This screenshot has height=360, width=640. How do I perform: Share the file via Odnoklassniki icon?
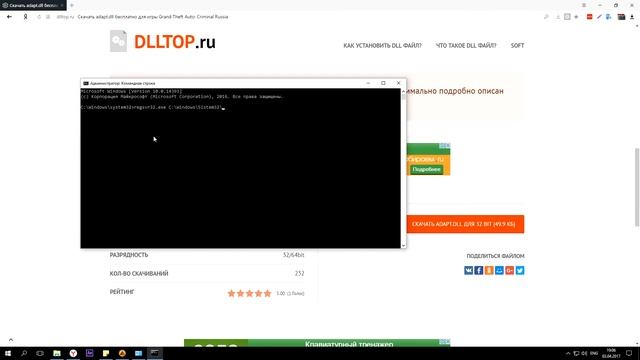(x=489, y=270)
